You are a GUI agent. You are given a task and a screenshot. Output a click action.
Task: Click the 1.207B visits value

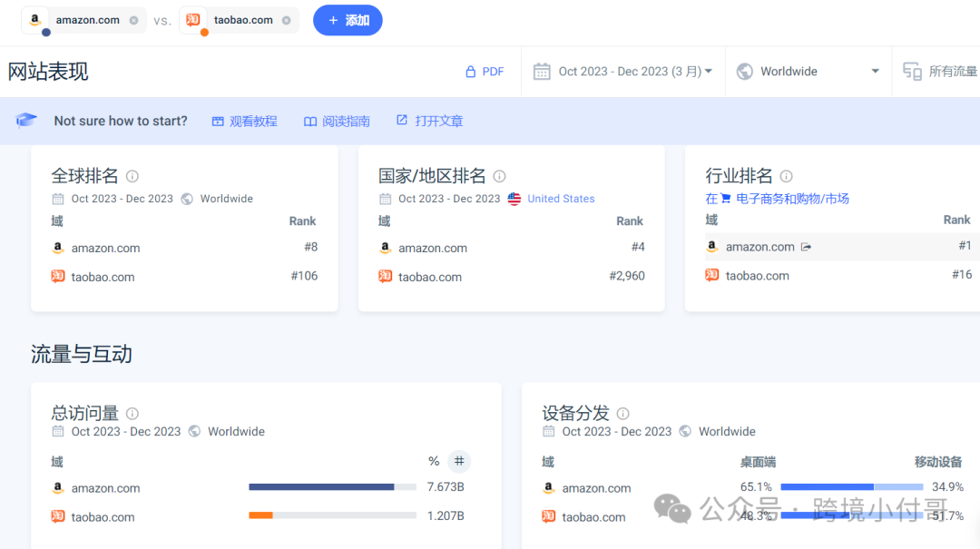click(446, 515)
